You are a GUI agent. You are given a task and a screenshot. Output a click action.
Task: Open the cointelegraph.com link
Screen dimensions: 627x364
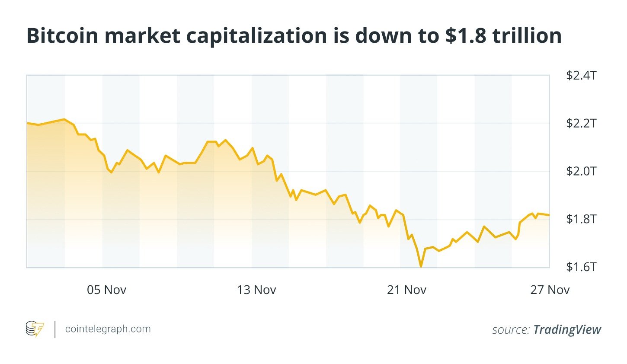coord(108,329)
